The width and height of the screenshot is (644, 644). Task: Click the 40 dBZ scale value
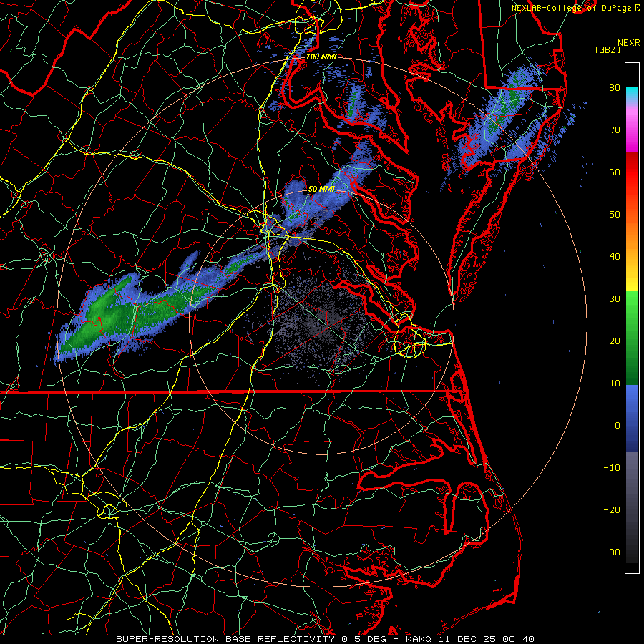(x=615, y=257)
